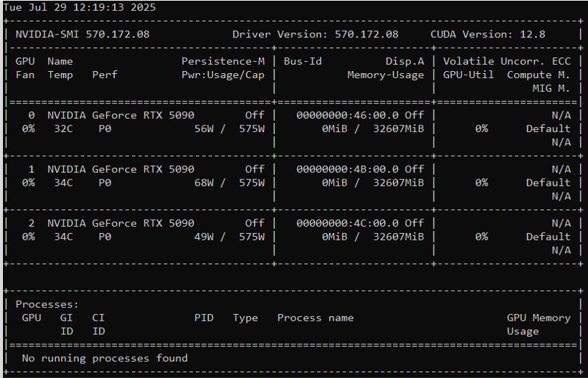Click GPU 2's 'P0' perf state
The width and height of the screenshot is (588, 378).
105,237
